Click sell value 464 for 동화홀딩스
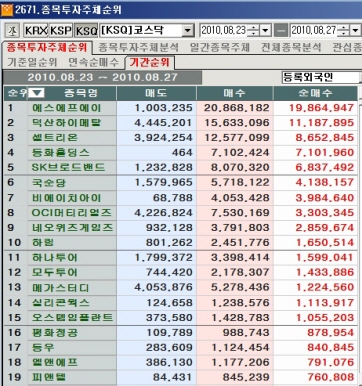Screen dimensions: 362x386 click(x=182, y=153)
